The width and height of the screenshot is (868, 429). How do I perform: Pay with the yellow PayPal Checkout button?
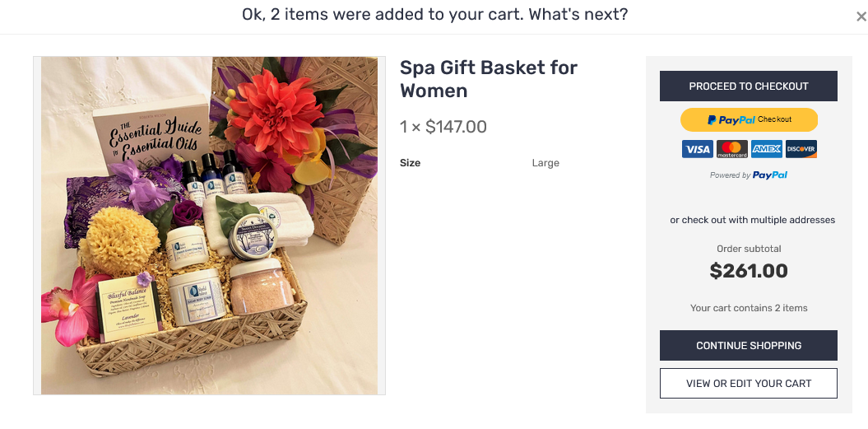click(749, 119)
